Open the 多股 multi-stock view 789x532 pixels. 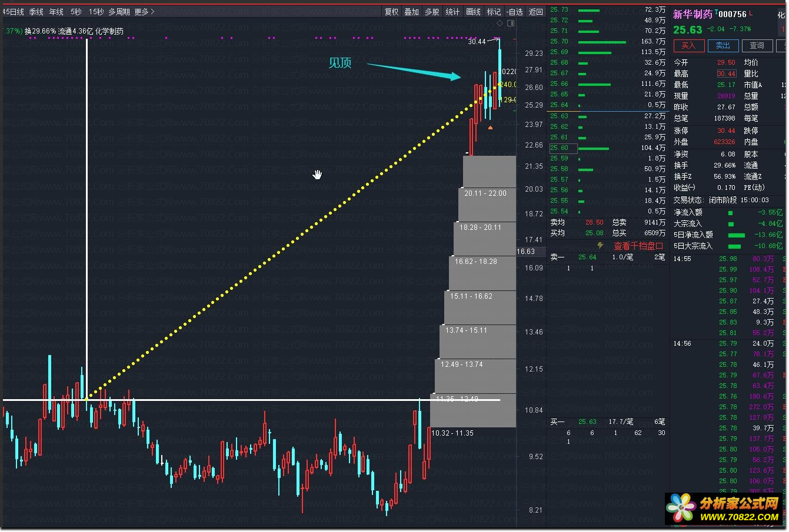(432, 12)
